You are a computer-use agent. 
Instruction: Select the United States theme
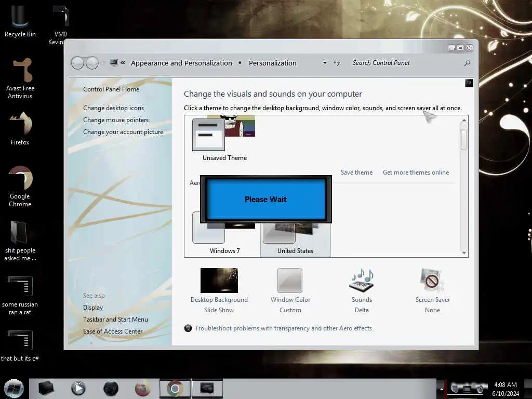[x=295, y=239]
